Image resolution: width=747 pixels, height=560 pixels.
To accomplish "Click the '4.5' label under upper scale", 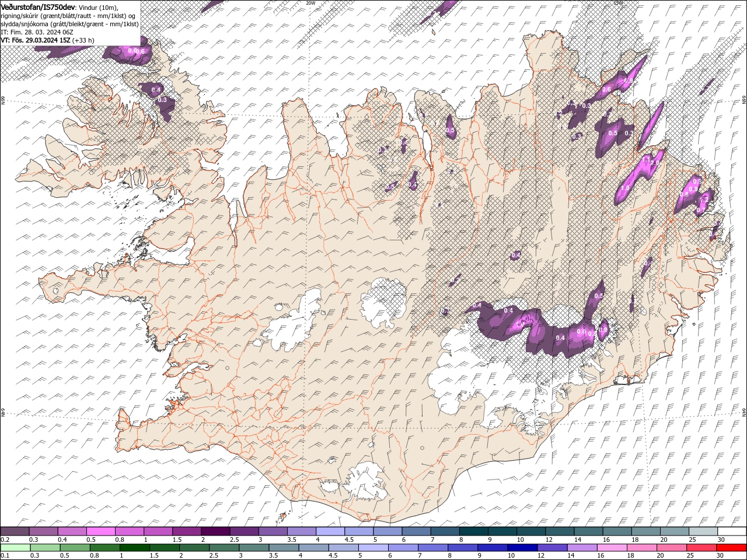I will tap(349, 540).
